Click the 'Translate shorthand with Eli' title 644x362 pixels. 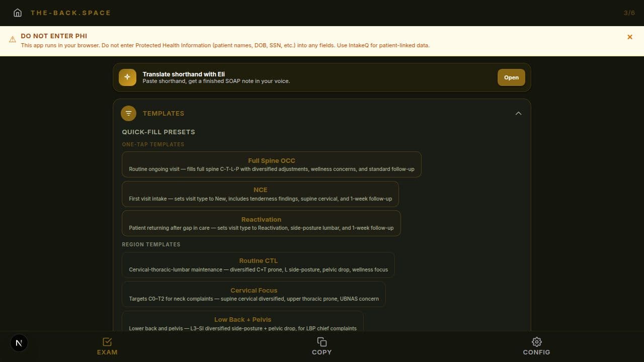184,74
